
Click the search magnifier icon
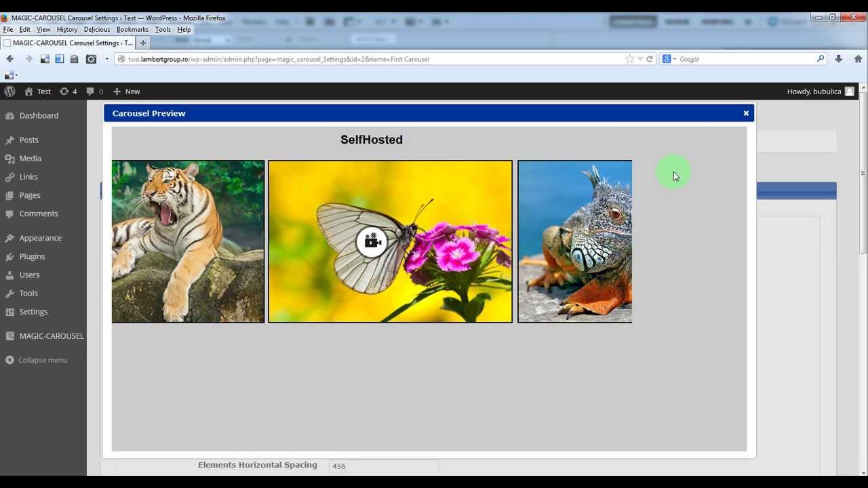[x=821, y=59]
